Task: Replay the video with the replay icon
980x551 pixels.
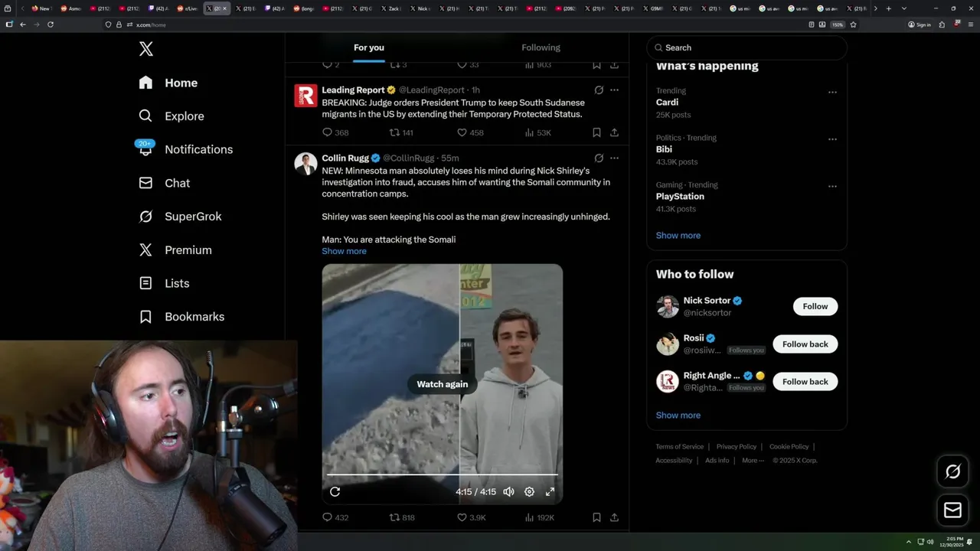Action: point(335,492)
